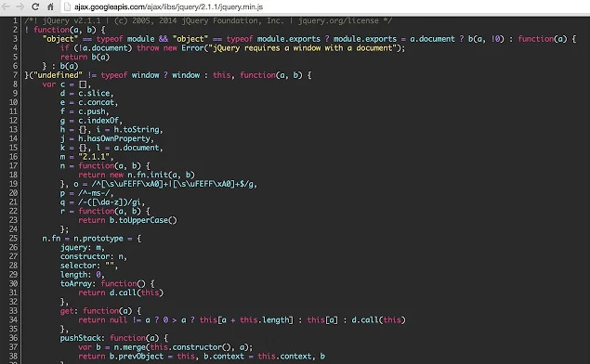The height and width of the screenshot is (364, 590).
Task: Click the page document icon beside the URL
Action: tap(67, 6)
